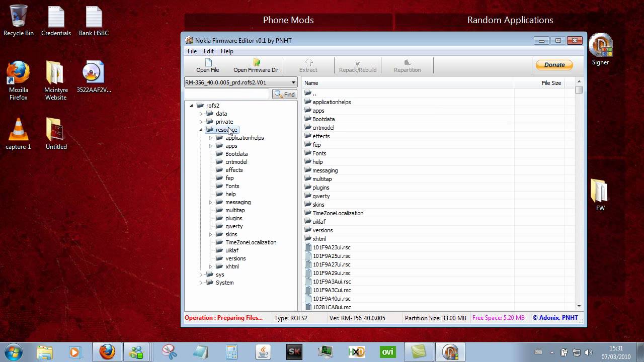The height and width of the screenshot is (362, 644).
Task: Click the Windows Start button
Action: (x=13, y=352)
